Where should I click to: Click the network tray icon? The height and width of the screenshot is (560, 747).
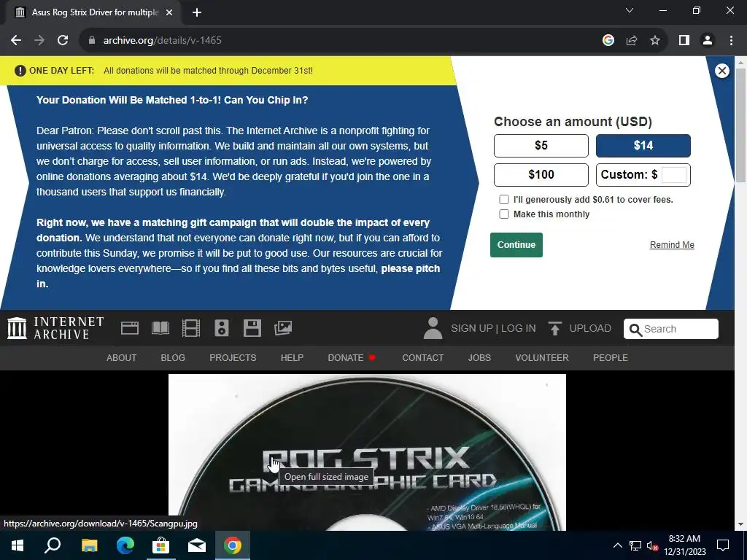point(635,545)
